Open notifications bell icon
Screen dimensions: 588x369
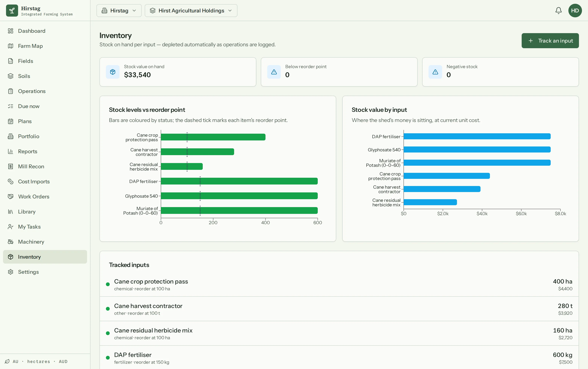pos(558,11)
